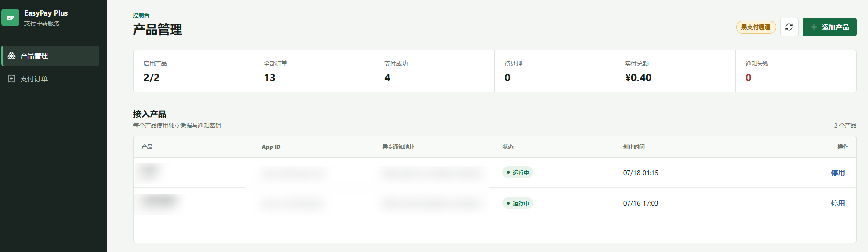868x252 pixels.
Task: Click the 创建时间 column header
Action: coord(633,147)
